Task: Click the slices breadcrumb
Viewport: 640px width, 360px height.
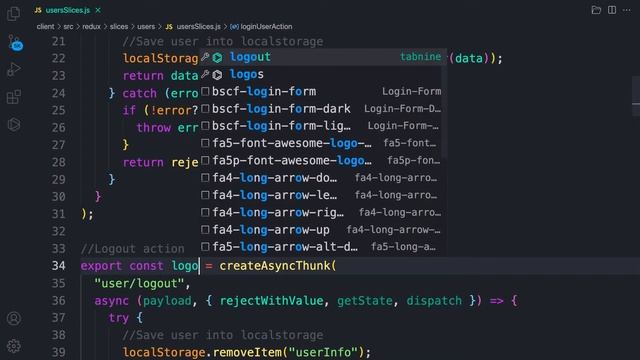Action: point(119,27)
